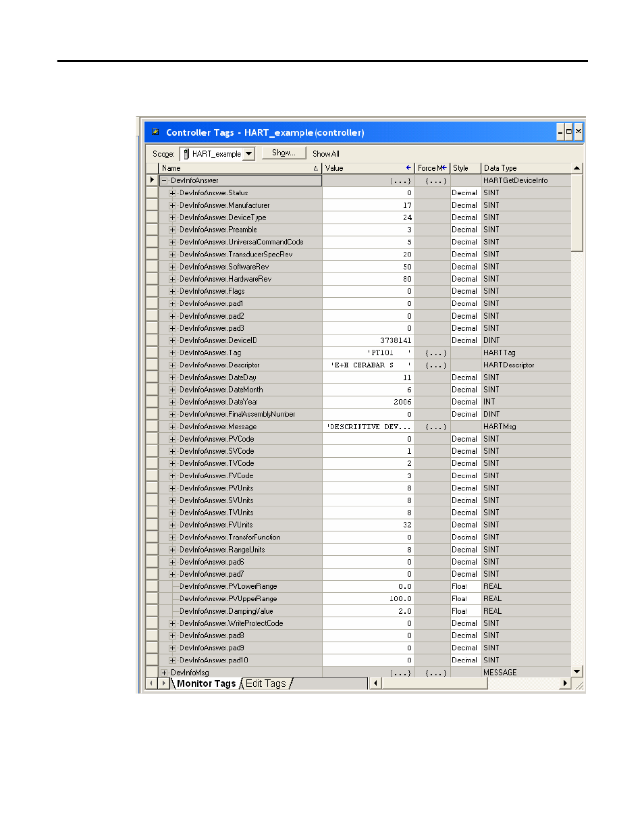This screenshot has width=644, height=834.
Task: Click the Style column header
Action: 465,168
